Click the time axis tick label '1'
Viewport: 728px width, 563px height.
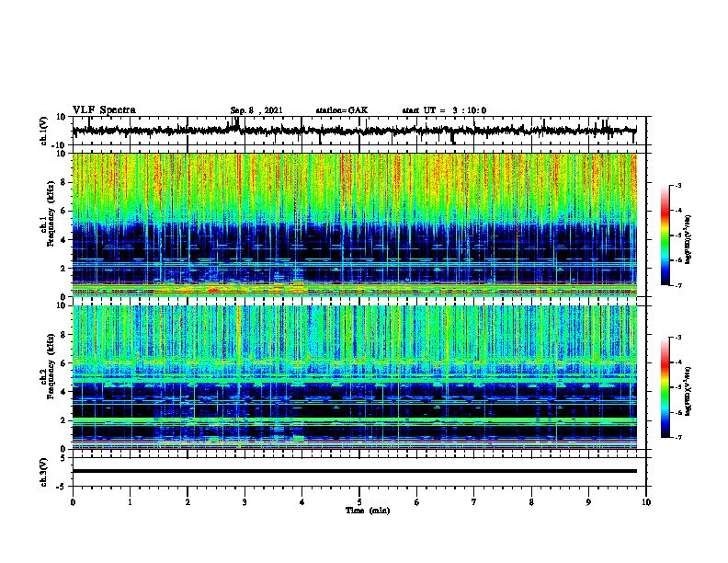(130, 502)
